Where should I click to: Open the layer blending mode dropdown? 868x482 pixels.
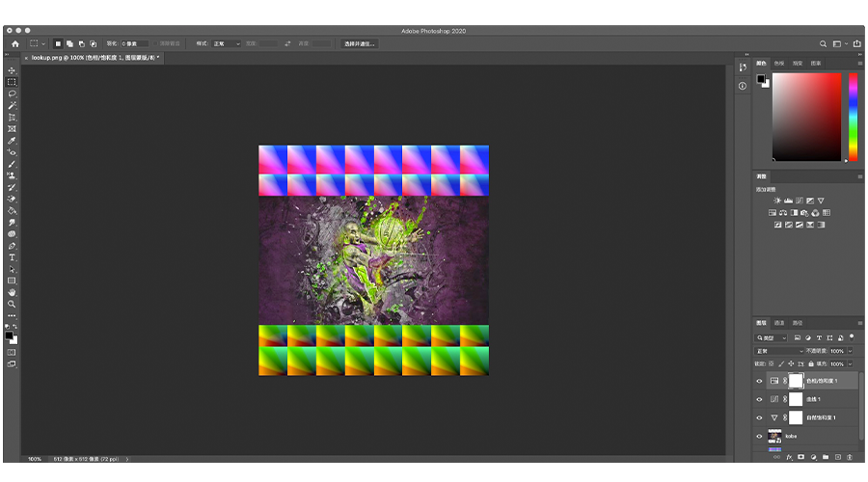click(779, 351)
